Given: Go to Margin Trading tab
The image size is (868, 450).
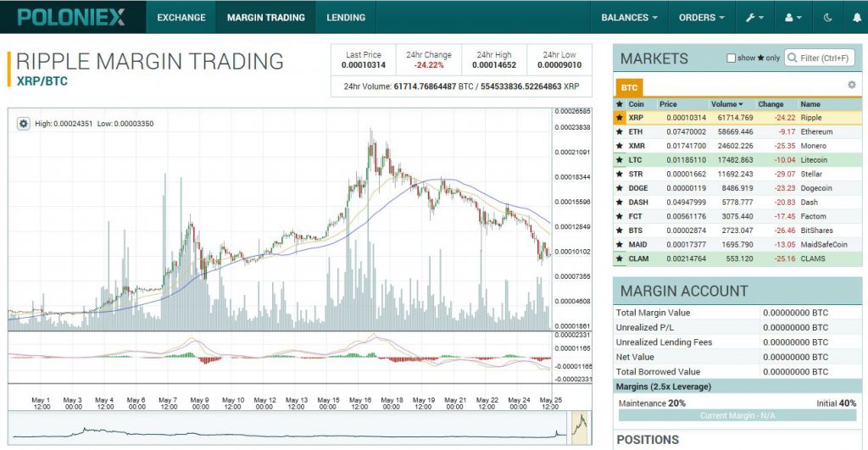Looking at the screenshot, I should (x=265, y=18).
